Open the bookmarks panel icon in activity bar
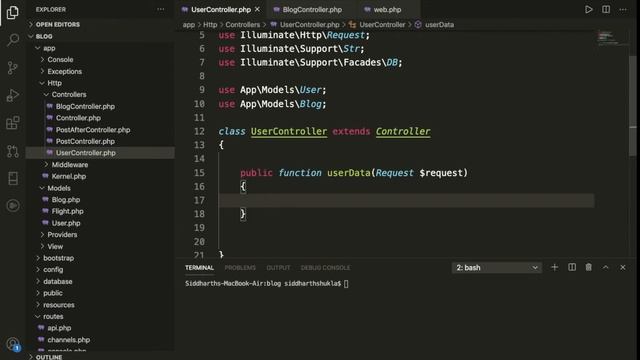The width and height of the screenshot is (640, 360). point(13,178)
